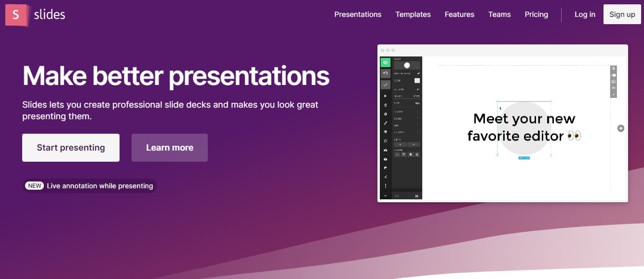Open the gear settings icon in editor sidebar

(386, 113)
